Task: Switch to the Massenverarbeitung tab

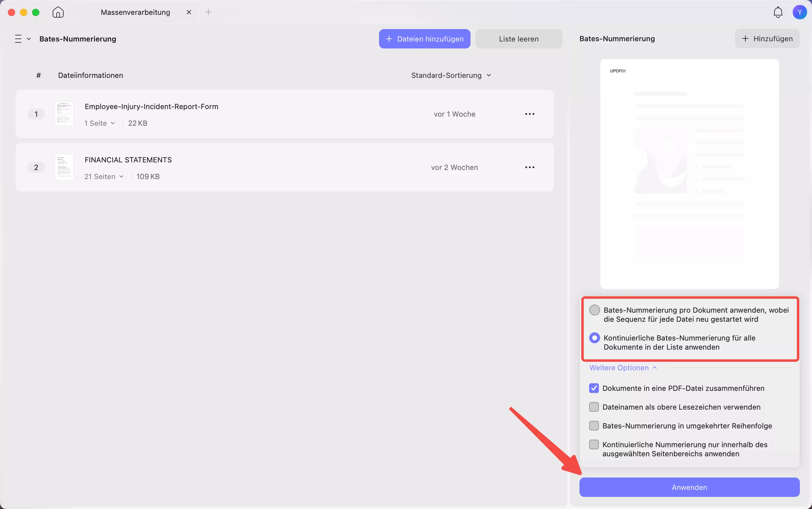Action: (x=136, y=12)
